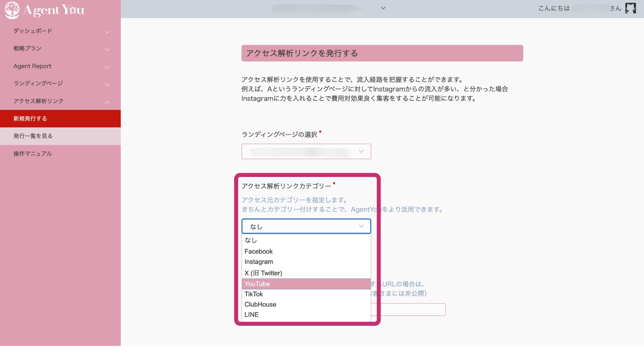Viewport: 644px width, 362px height.
Task: Choose Facebook in the category list
Action: [x=306, y=251]
